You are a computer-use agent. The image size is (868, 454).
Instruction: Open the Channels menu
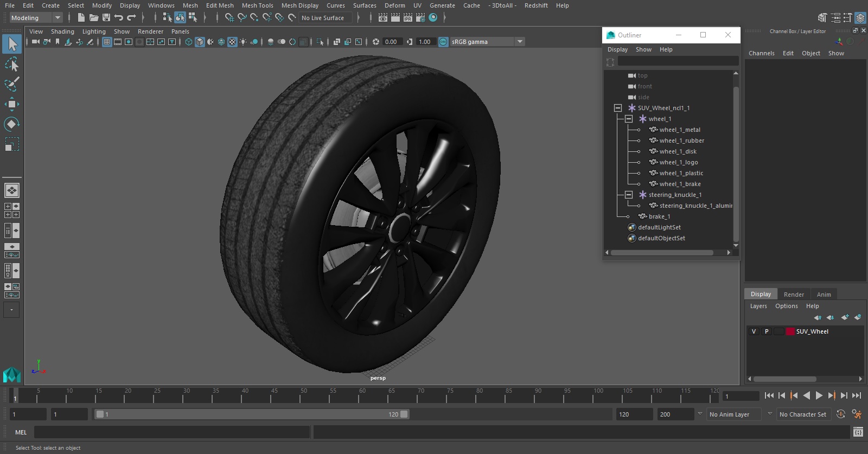pyautogui.click(x=761, y=53)
